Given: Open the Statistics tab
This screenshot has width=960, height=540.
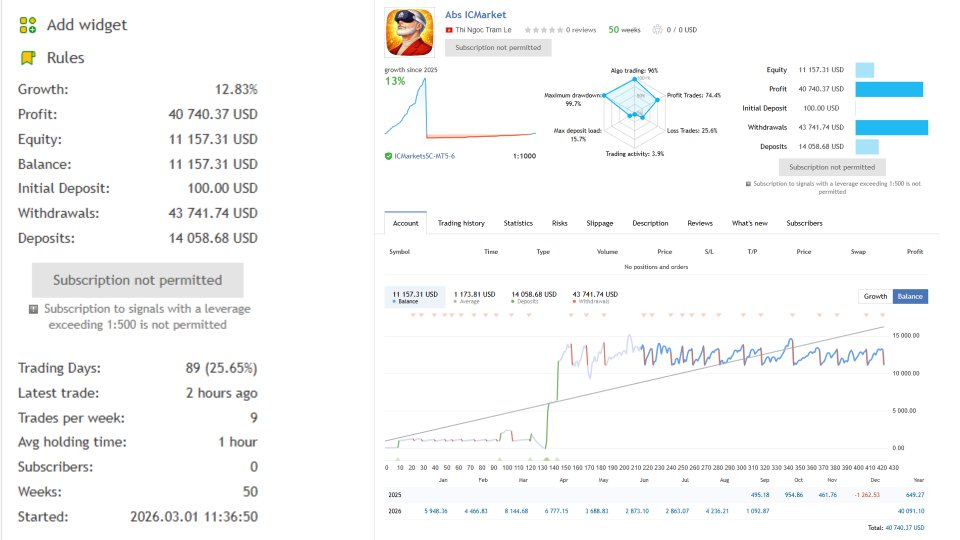Looking at the screenshot, I should pos(518,223).
